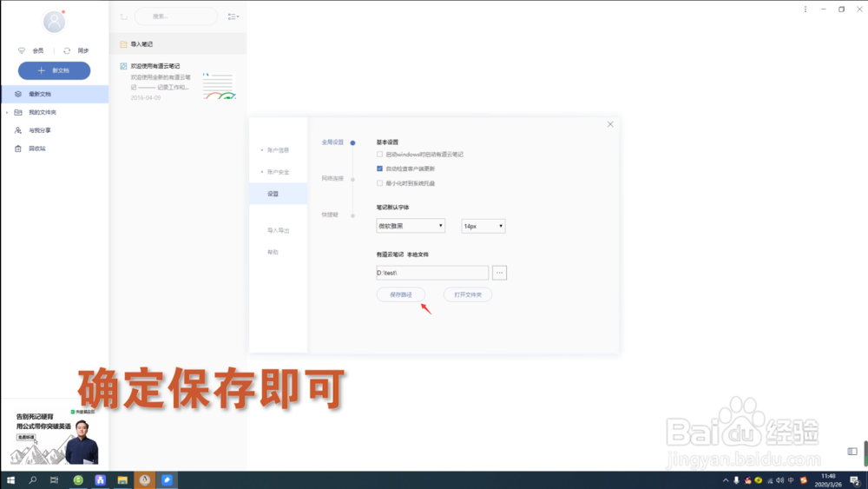This screenshot has width=868, height=489.
Task: Jump to 快捷键 section
Action: point(330,215)
